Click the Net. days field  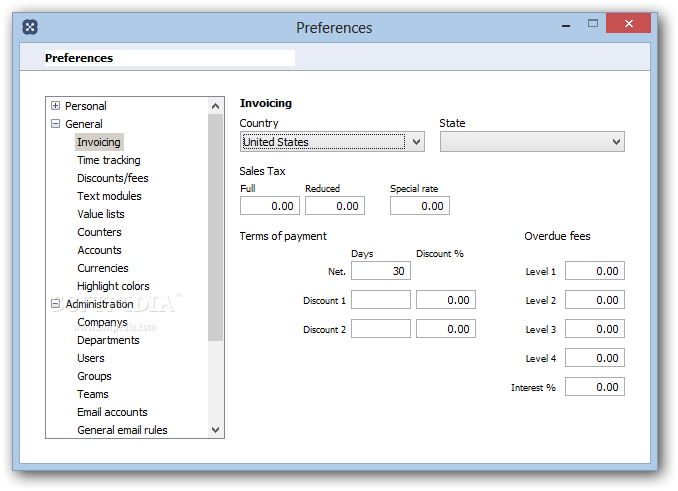click(381, 271)
